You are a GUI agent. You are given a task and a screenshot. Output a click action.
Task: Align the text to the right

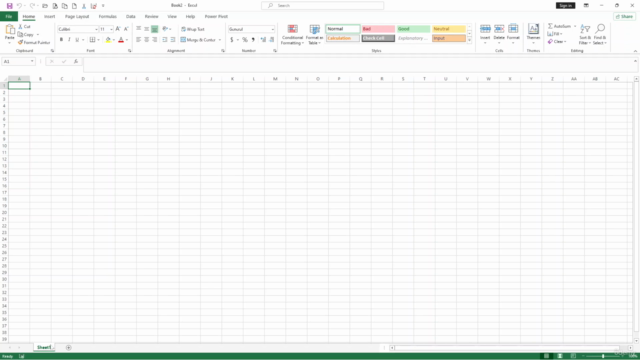pyautogui.click(x=154, y=40)
